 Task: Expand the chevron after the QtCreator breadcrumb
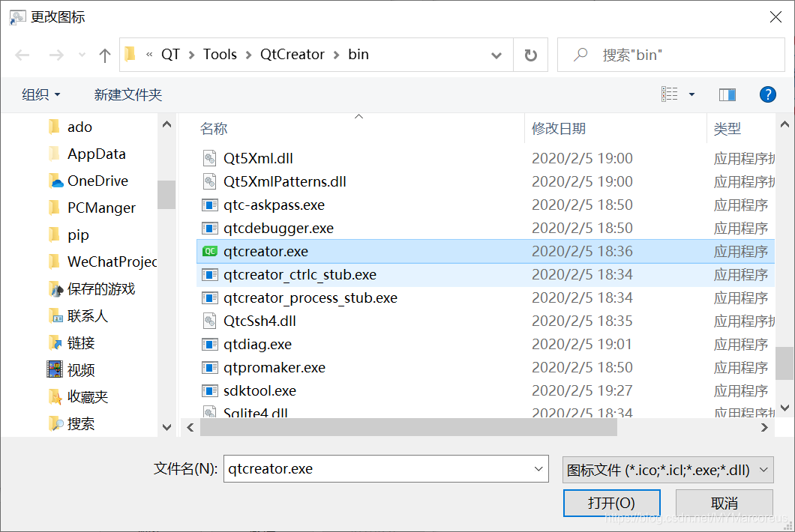(x=336, y=55)
